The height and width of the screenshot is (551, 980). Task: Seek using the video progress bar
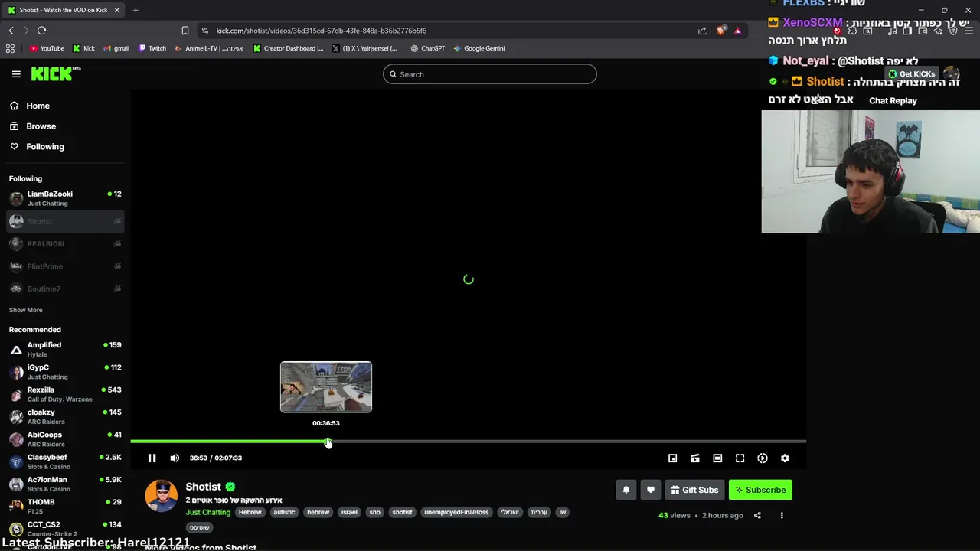point(468,442)
